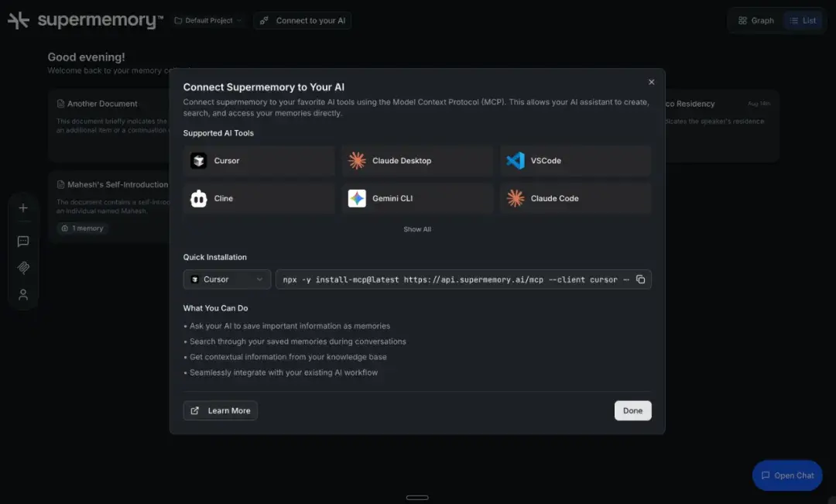Click the supermemory logo icon
The image size is (836, 504).
18,20
